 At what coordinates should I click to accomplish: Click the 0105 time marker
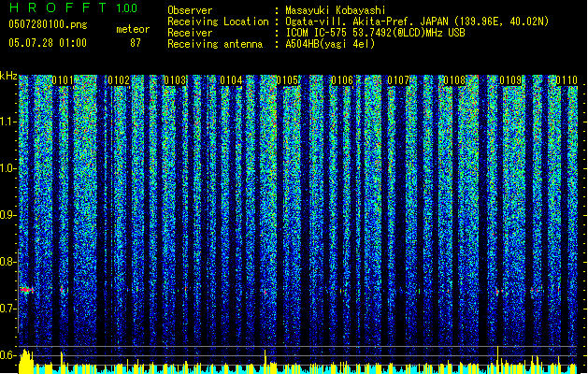tap(287, 80)
